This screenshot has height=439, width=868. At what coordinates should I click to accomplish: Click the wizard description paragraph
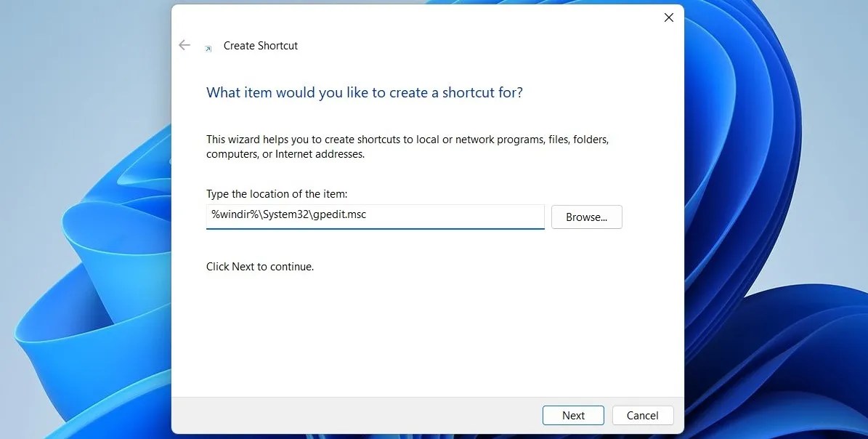click(407, 146)
